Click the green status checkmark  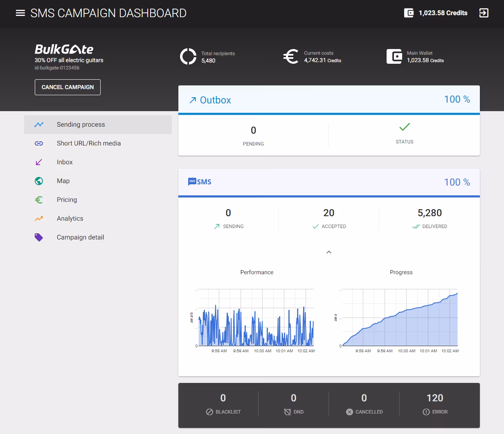pos(405,127)
